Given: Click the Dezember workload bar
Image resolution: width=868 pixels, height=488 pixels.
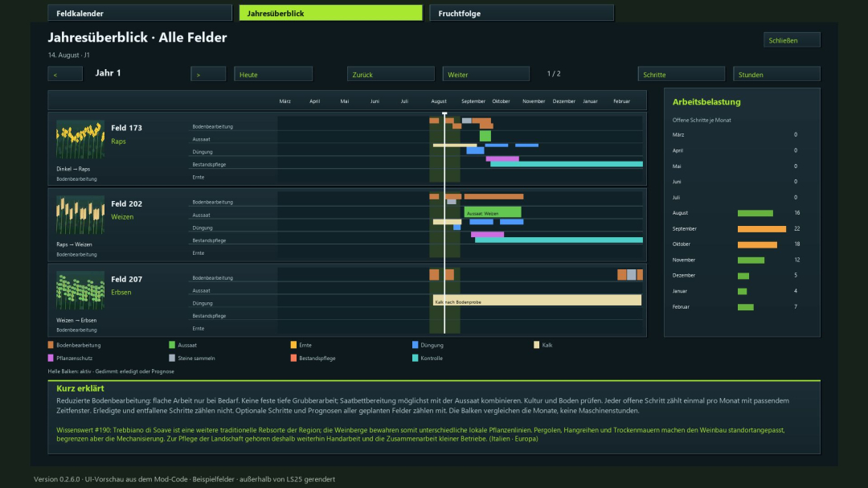Looking at the screenshot, I should point(743,275).
